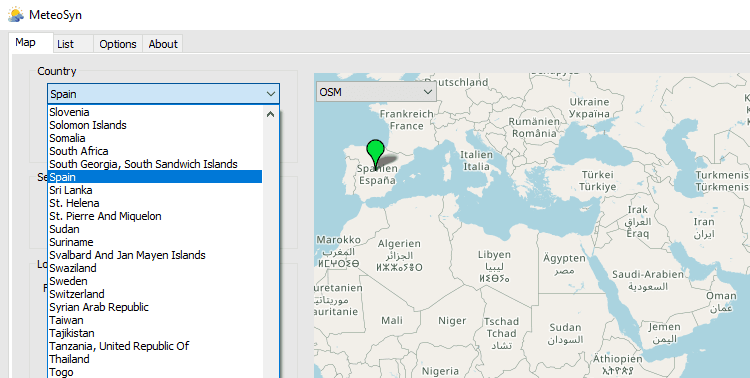Collapse the Country combo box showing Spain
This screenshot has width=750, height=378.
tap(163, 94)
